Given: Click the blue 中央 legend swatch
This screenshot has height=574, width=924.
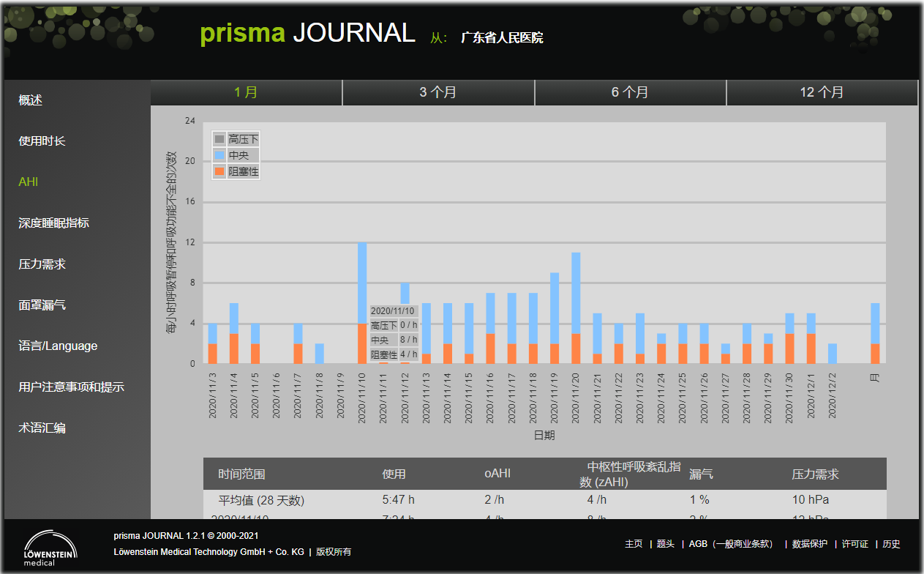Looking at the screenshot, I should click(x=219, y=155).
